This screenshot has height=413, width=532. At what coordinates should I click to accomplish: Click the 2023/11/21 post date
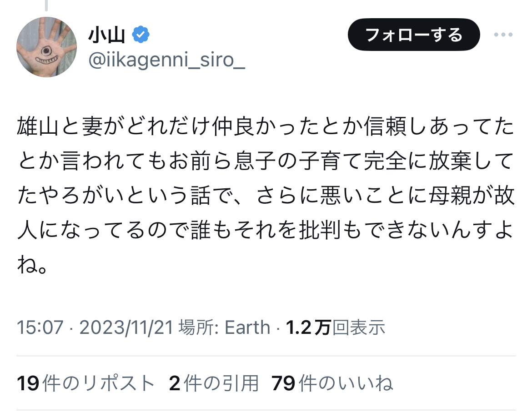[126, 327]
